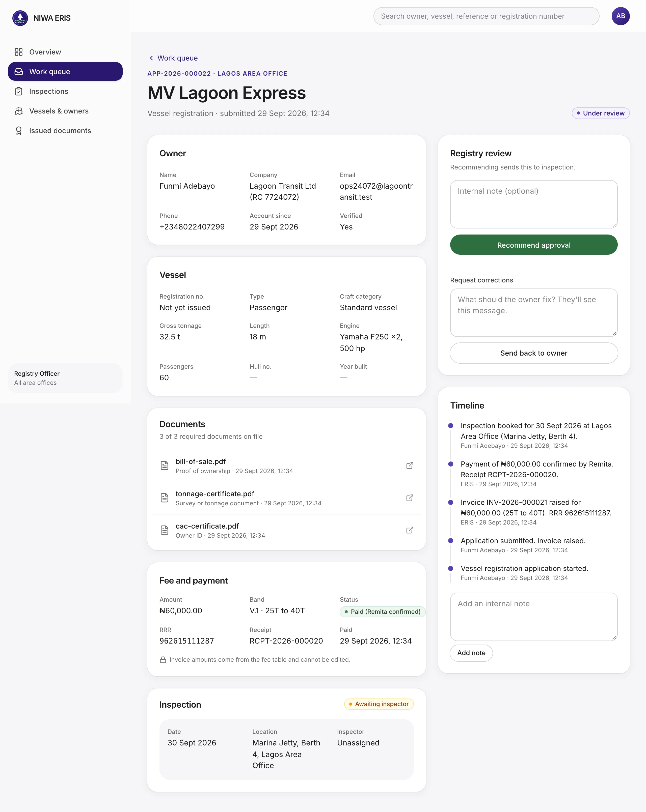Click the Registry Officer role card
Viewport: 646px width, 812px height.
pyautogui.click(x=65, y=378)
